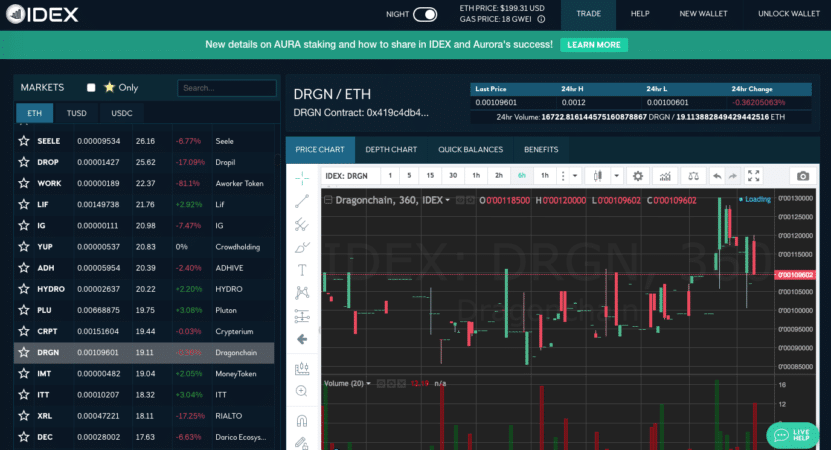Select the brush drawing tool
Image resolution: width=831 pixels, height=450 pixels.
click(x=302, y=247)
